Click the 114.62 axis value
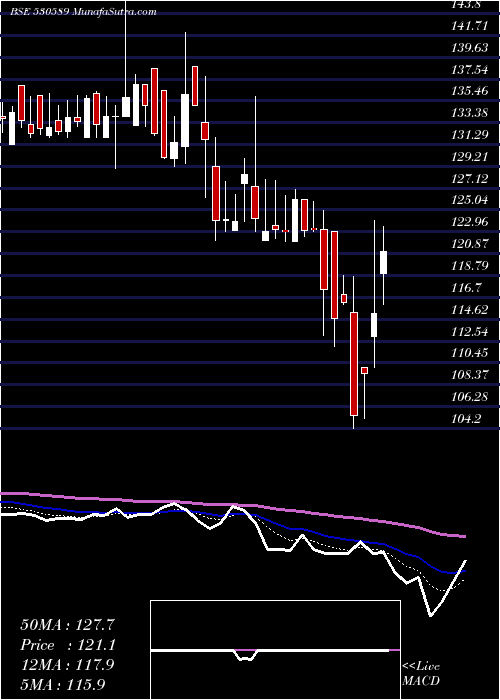 click(x=470, y=309)
